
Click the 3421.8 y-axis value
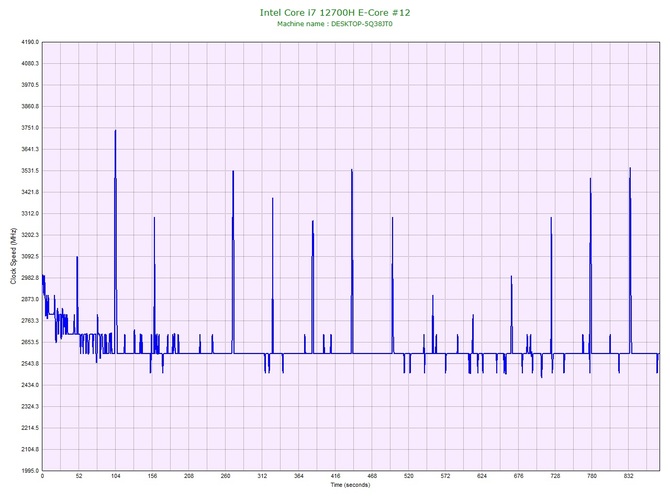30,192
